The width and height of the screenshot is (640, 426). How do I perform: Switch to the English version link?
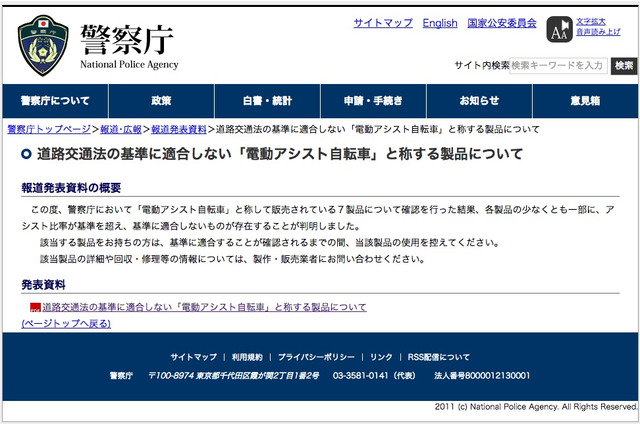coord(439,23)
